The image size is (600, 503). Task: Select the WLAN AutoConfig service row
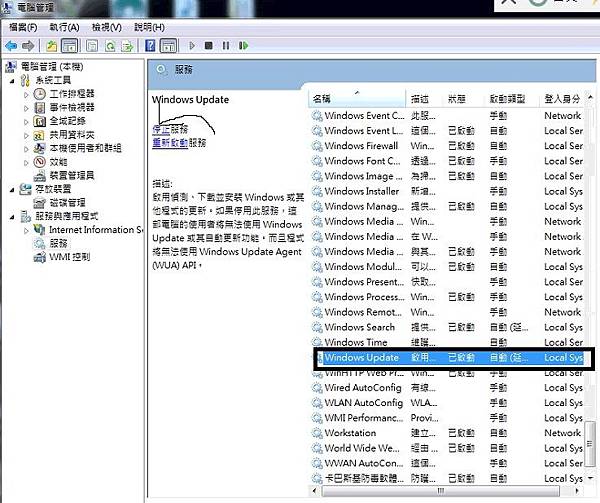coord(448,402)
